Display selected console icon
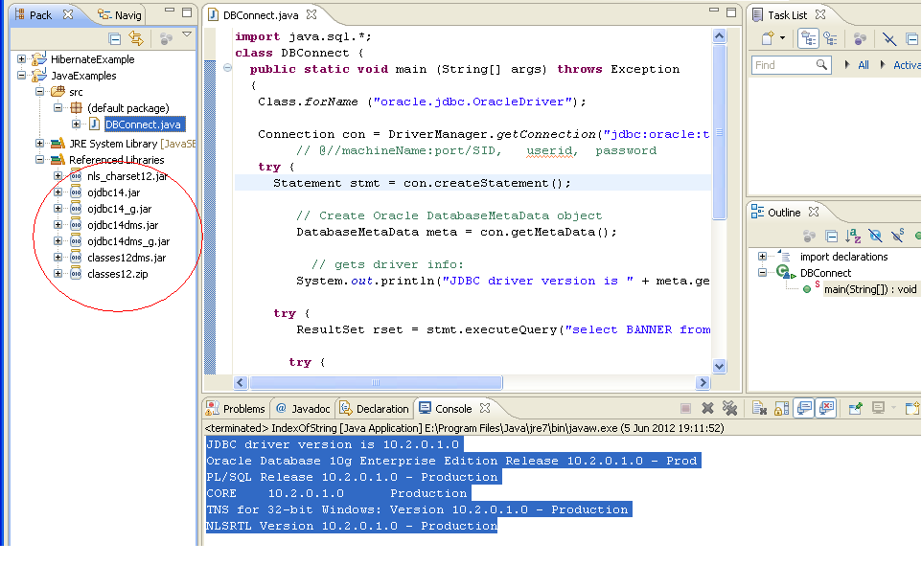922x588 pixels. pos(879,408)
